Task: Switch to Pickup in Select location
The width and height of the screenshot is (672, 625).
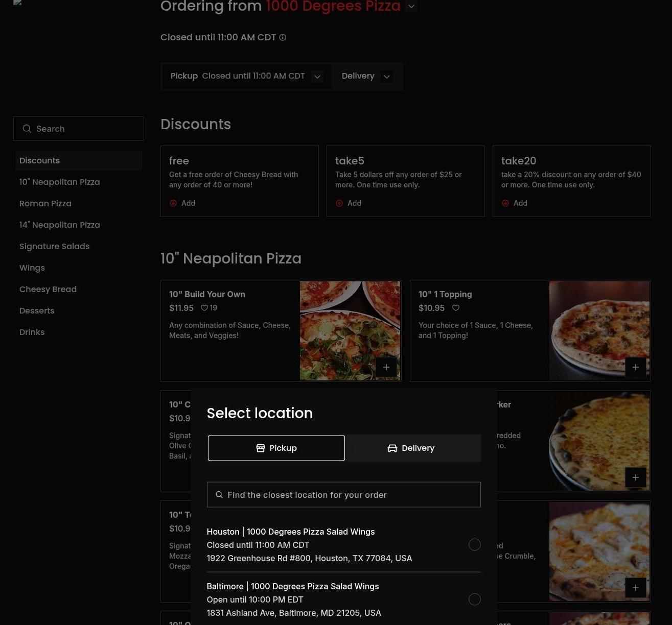Action: [x=276, y=448]
